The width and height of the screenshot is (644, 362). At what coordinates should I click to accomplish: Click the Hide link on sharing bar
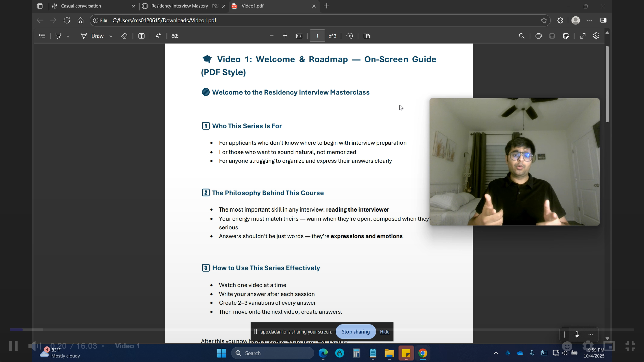(385, 332)
